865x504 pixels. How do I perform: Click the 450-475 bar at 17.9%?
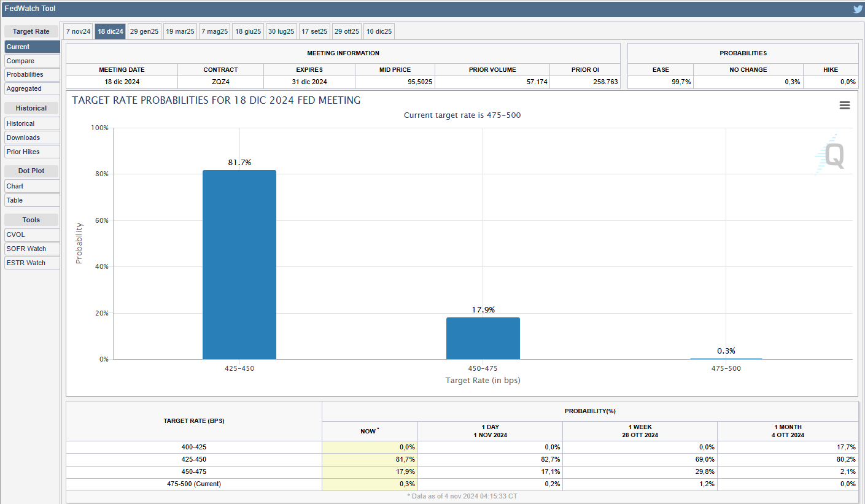pyautogui.click(x=483, y=338)
